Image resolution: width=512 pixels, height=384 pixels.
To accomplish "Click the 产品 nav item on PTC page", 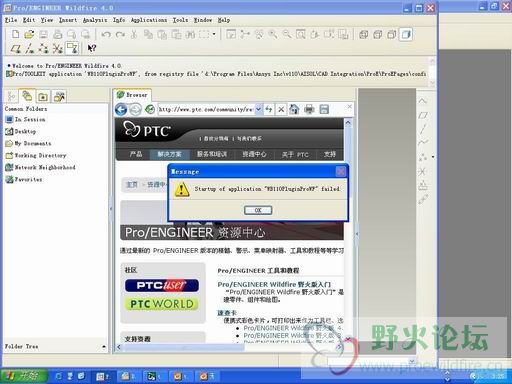I will coord(136,154).
